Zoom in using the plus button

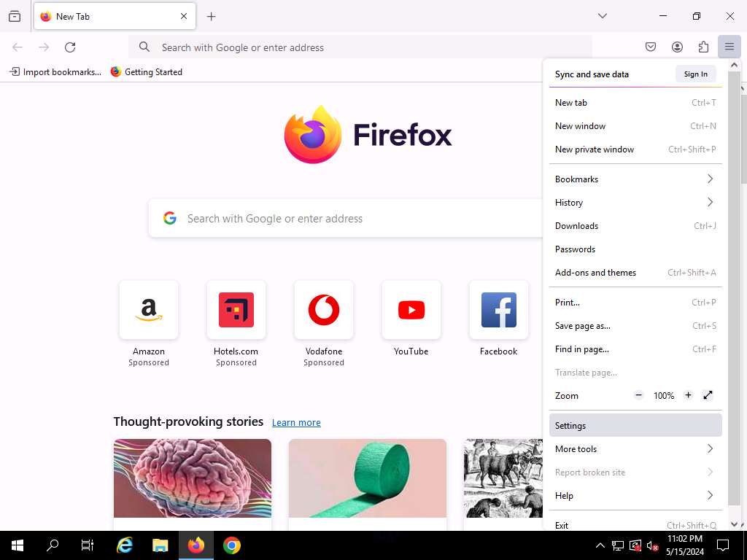688,395
